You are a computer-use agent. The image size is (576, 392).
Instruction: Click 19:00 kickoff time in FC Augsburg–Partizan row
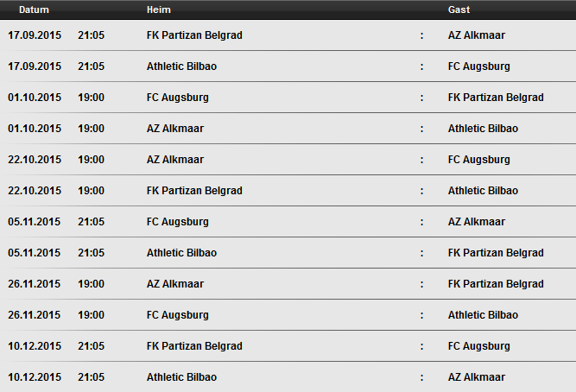pos(91,98)
